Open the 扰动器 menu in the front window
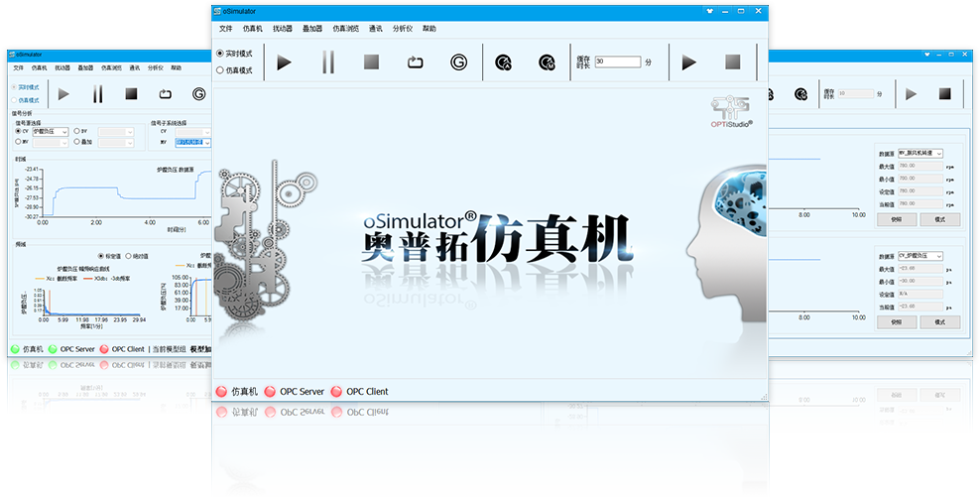 283,29
